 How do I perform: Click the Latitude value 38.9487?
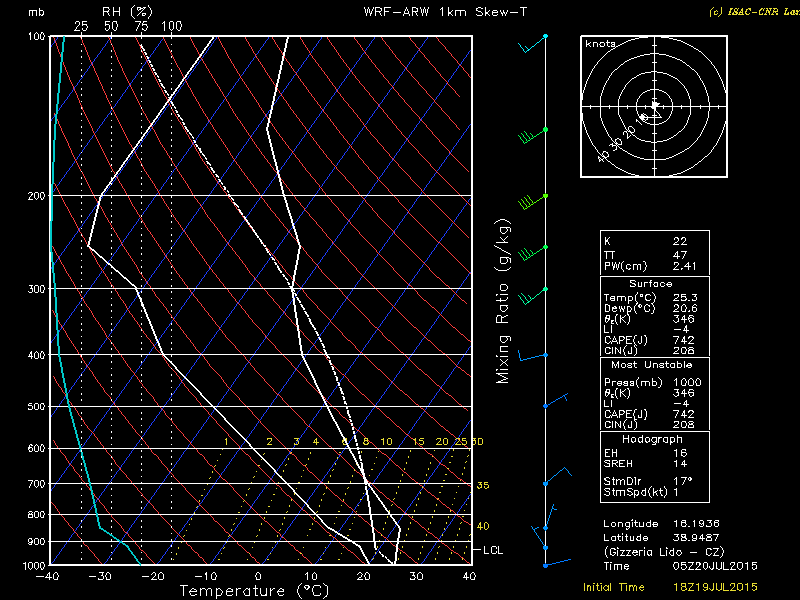[x=696, y=538]
